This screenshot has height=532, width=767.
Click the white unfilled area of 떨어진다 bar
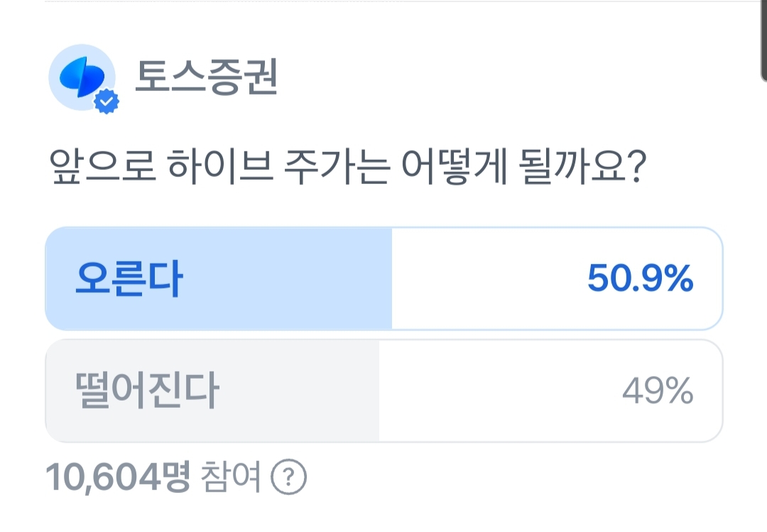coord(497,391)
